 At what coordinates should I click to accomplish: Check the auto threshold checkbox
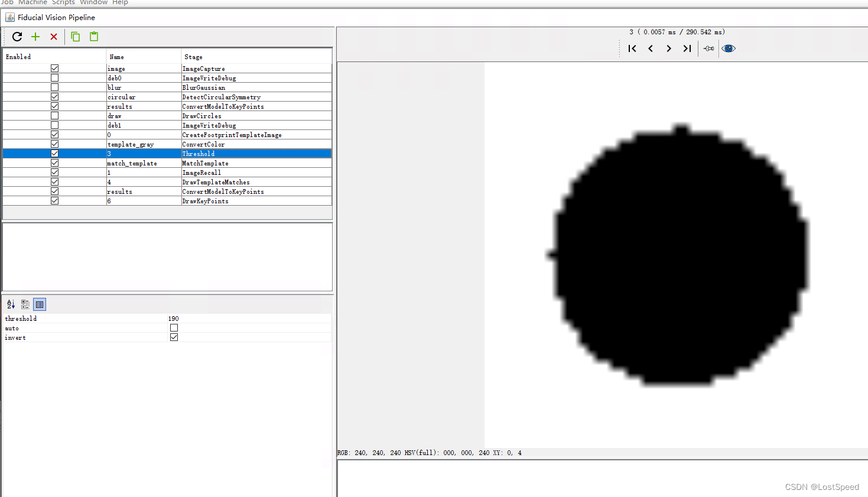pyautogui.click(x=174, y=328)
